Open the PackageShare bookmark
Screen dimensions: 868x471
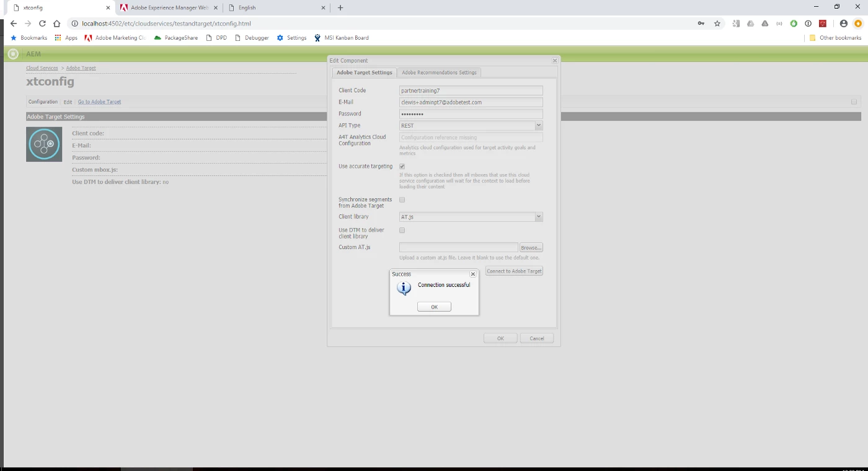(176, 38)
